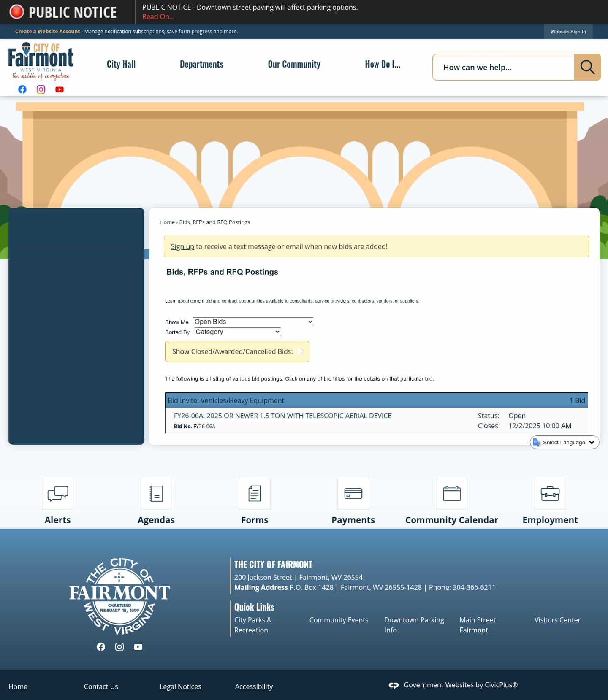608x700 pixels.
Task: Click the footer Legal Notices link
Action: (x=180, y=686)
